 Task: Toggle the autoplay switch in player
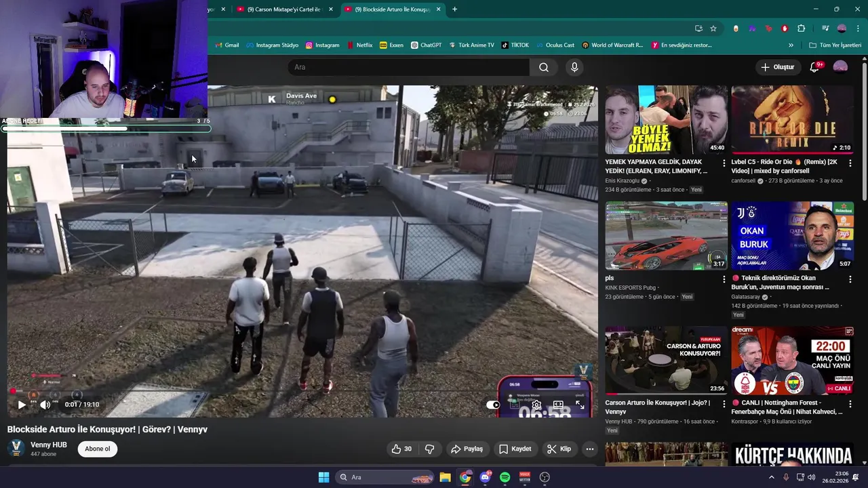[x=493, y=405]
